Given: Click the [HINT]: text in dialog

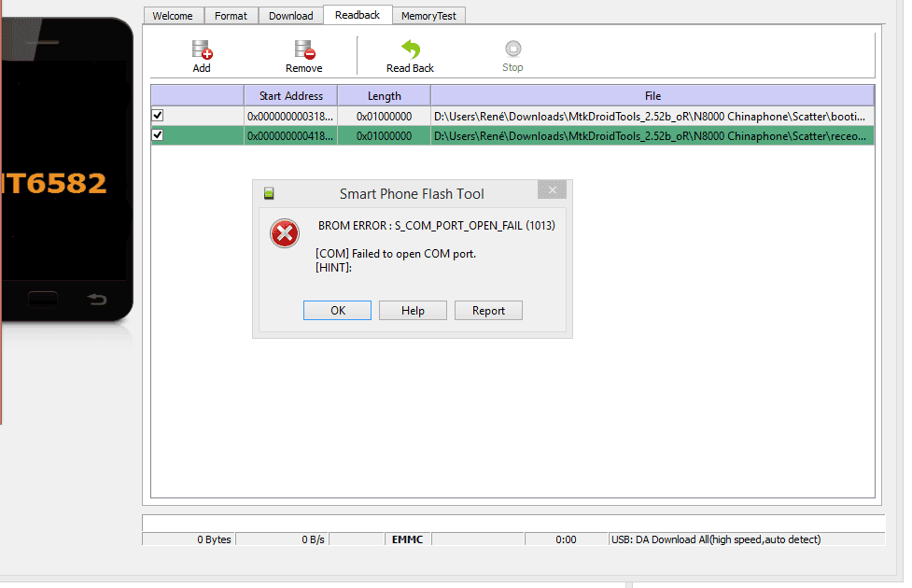Looking at the screenshot, I should pos(334,268).
